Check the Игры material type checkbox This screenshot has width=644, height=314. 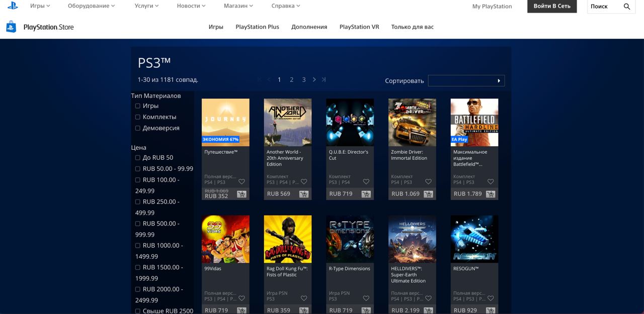click(138, 106)
